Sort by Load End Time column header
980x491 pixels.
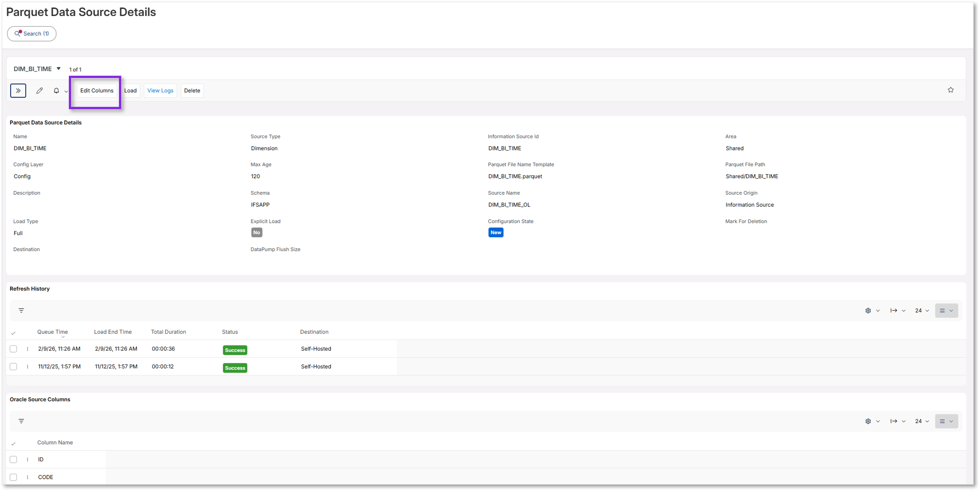tap(113, 332)
